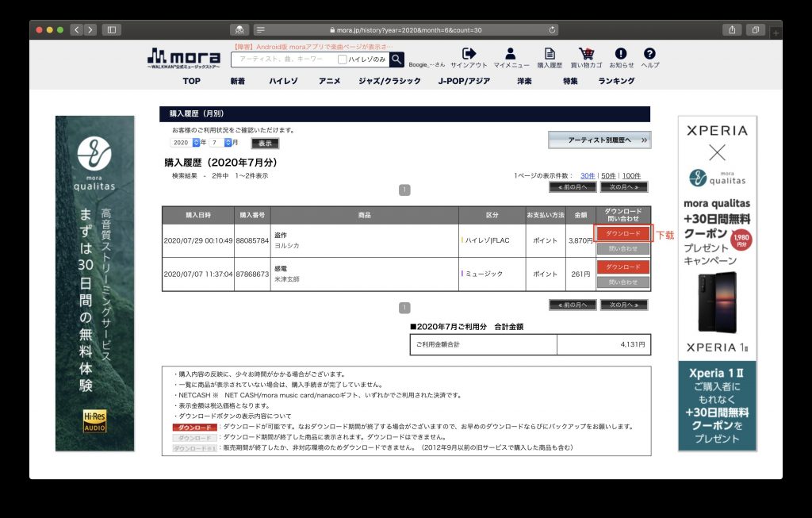
Task: Open 新着 navigation tab
Action: pyautogui.click(x=238, y=81)
